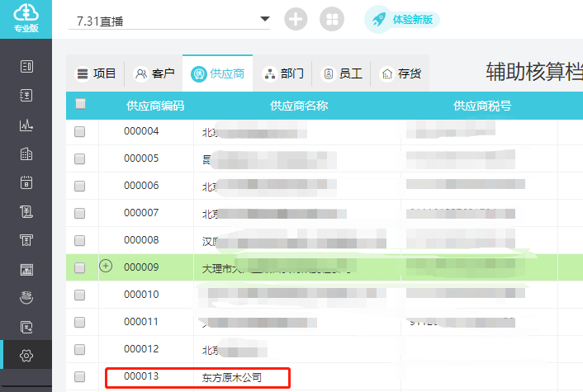Select all suppliers with header checkbox
The width and height of the screenshot is (583, 392).
(80, 104)
